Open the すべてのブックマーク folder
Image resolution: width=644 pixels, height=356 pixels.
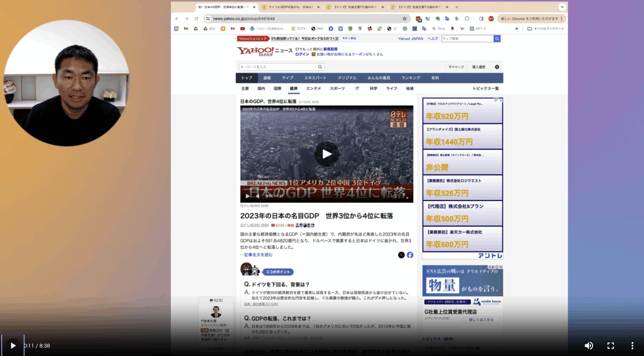[x=546, y=29]
